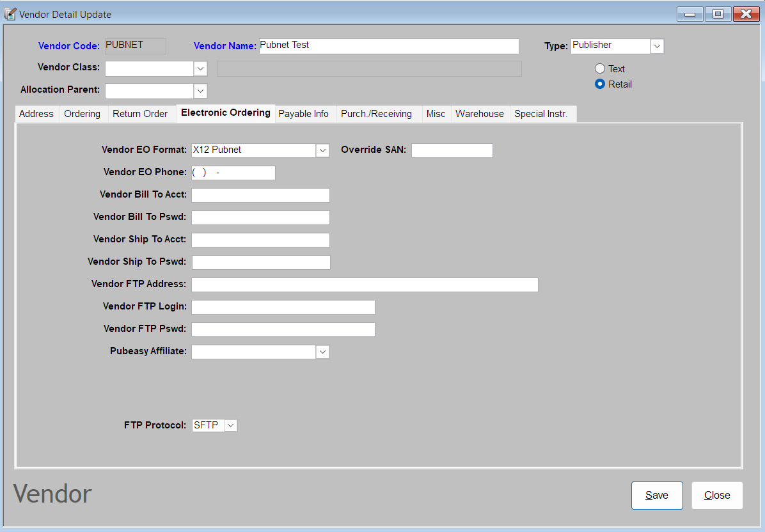This screenshot has height=532, width=765.
Task: Open the Vendor Class dropdown
Action: 200,68
